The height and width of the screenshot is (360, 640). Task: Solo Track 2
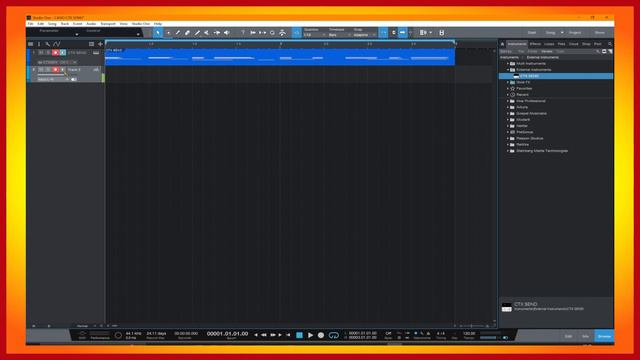[x=48, y=70]
